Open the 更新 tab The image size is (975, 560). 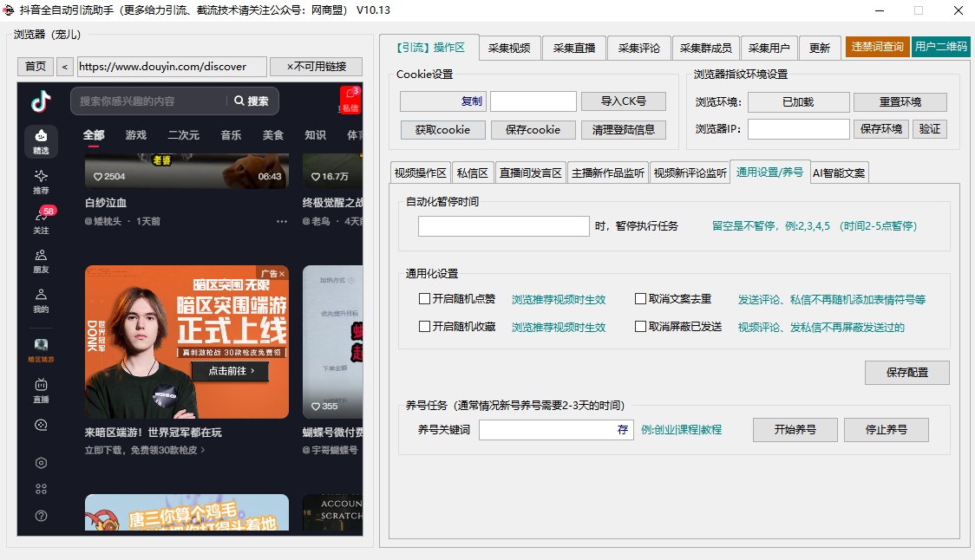coord(820,48)
